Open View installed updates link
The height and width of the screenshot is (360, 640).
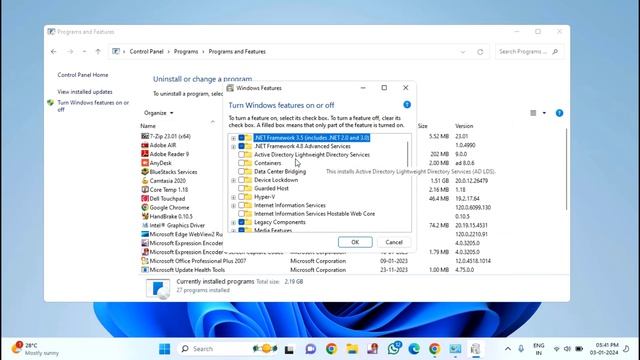pos(85,92)
